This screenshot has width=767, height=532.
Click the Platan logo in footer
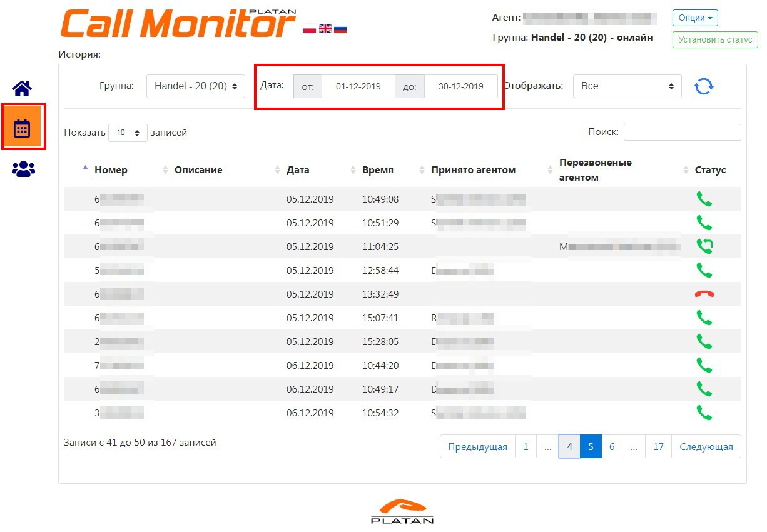[402, 511]
